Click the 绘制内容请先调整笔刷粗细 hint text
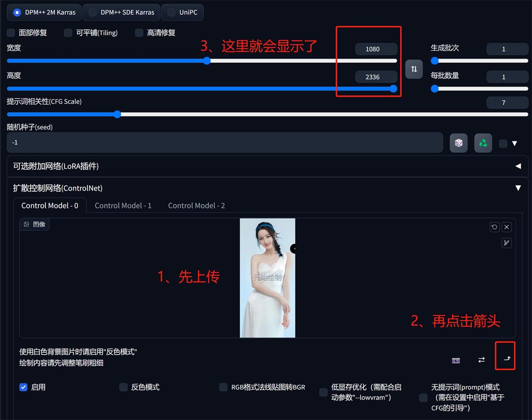 click(x=62, y=363)
